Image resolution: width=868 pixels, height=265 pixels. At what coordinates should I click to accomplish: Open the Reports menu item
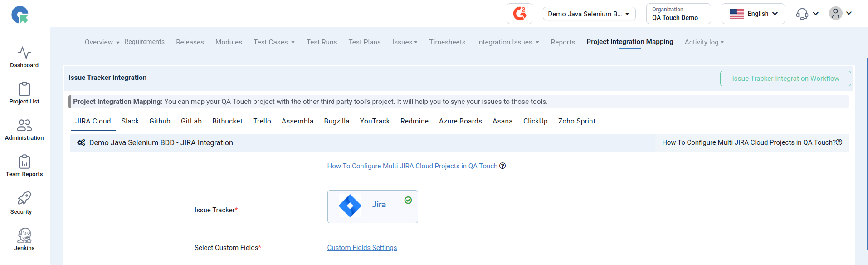[562, 42]
